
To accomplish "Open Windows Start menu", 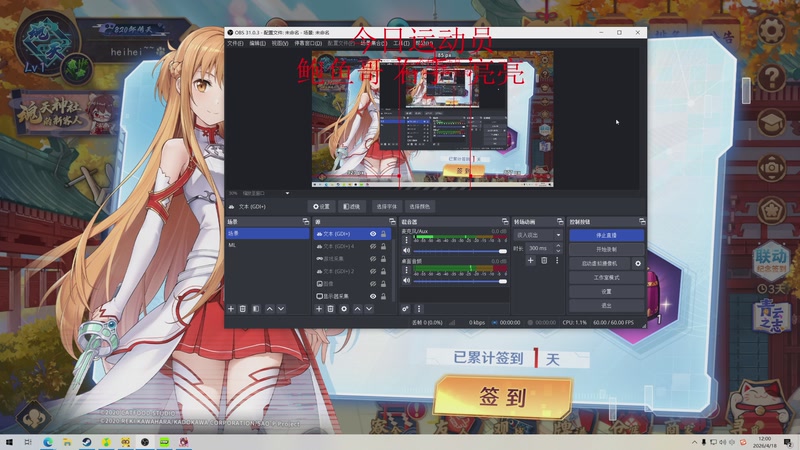I will (x=9, y=442).
